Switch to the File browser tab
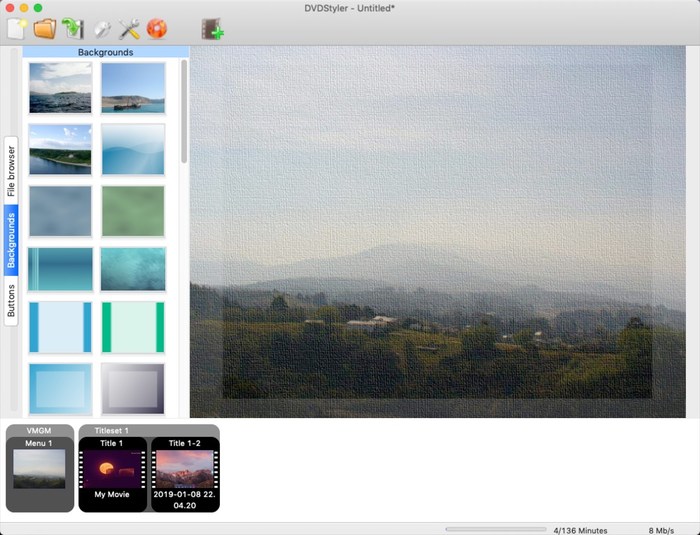 (11, 171)
